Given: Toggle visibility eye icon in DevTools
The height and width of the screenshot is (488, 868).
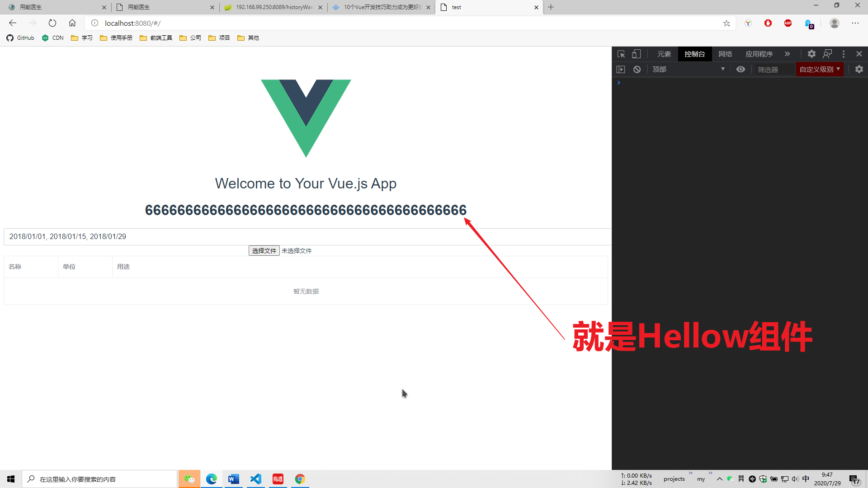Looking at the screenshot, I should tap(741, 69).
